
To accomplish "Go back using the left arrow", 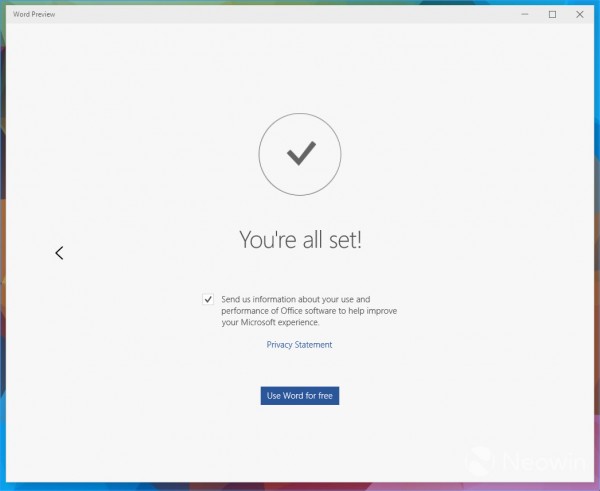I will (59, 253).
